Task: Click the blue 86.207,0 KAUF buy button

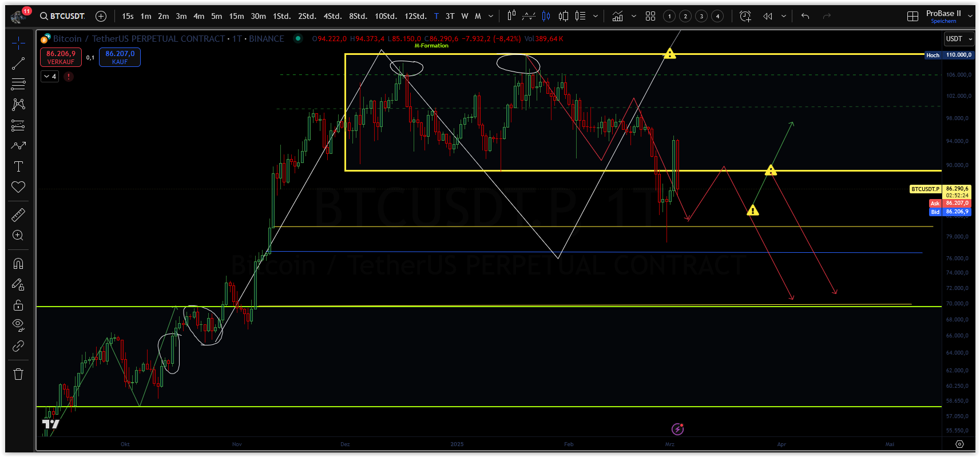Action: pos(120,57)
